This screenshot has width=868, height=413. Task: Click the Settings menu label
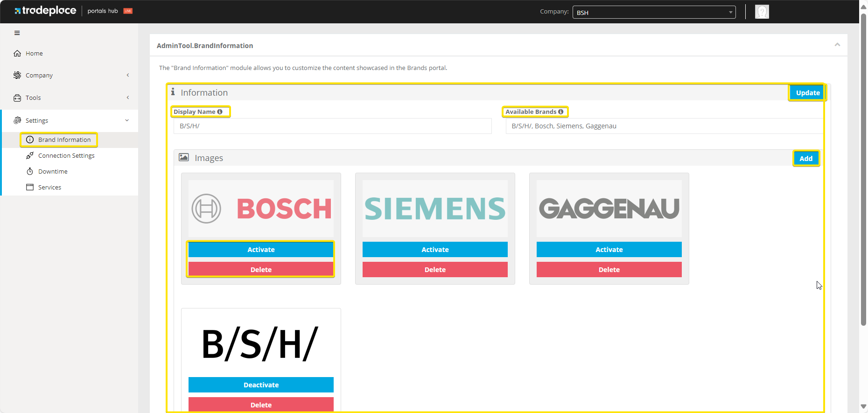point(37,120)
